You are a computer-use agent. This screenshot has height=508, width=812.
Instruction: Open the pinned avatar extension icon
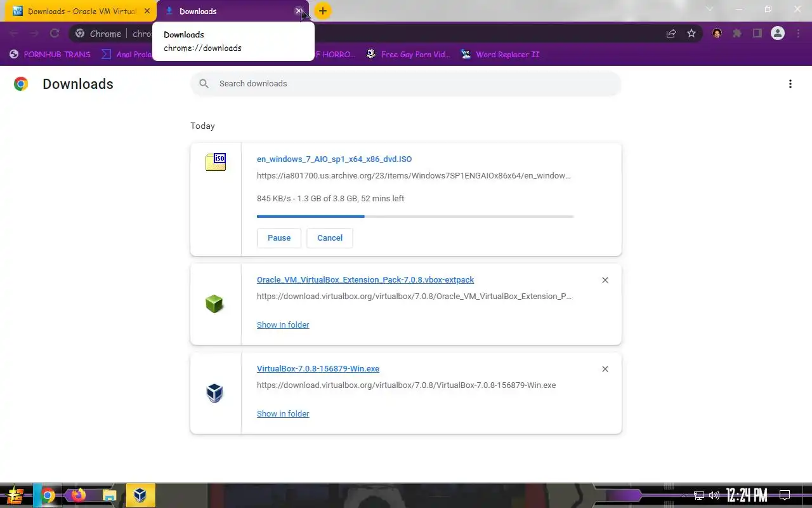[x=717, y=34]
